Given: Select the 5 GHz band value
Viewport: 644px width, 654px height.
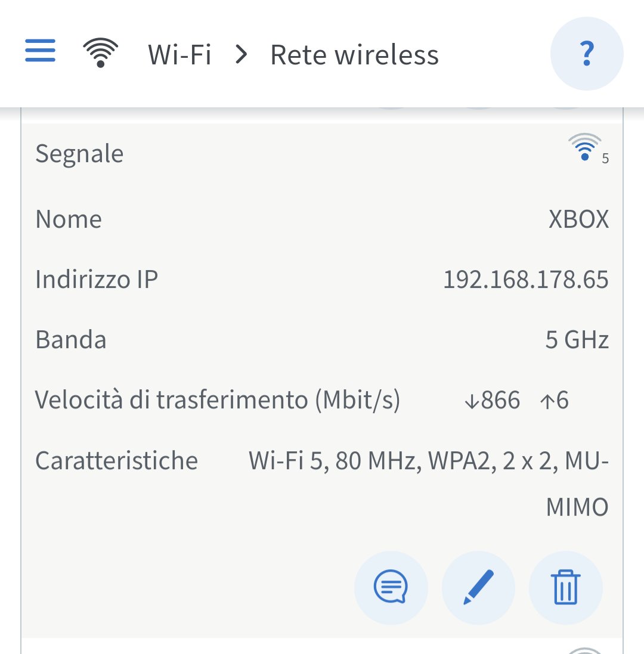Looking at the screenshot, I should pos(577,339).
